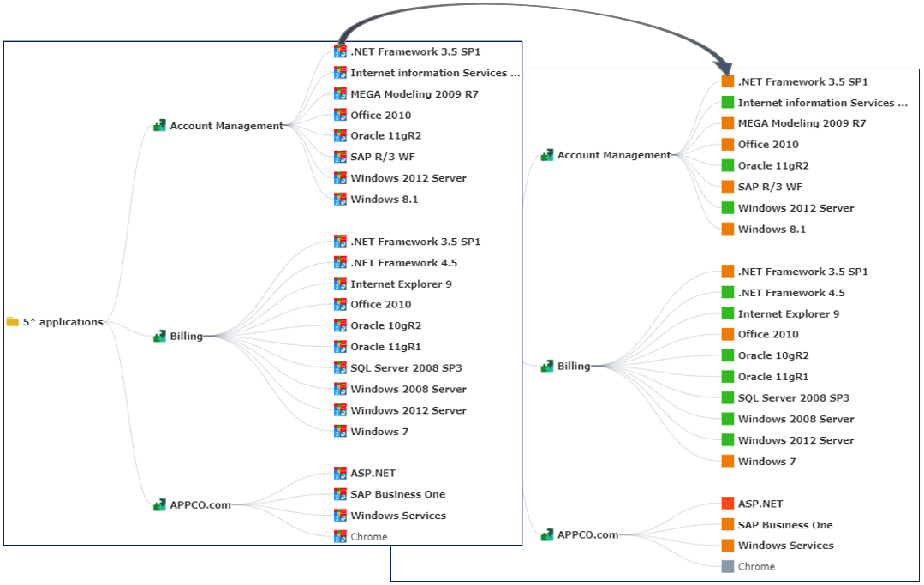The width and height of the screenshot is (924, 585).
Task: Click the green Billing application icon in left tree
Action: (x=159, y=337)
